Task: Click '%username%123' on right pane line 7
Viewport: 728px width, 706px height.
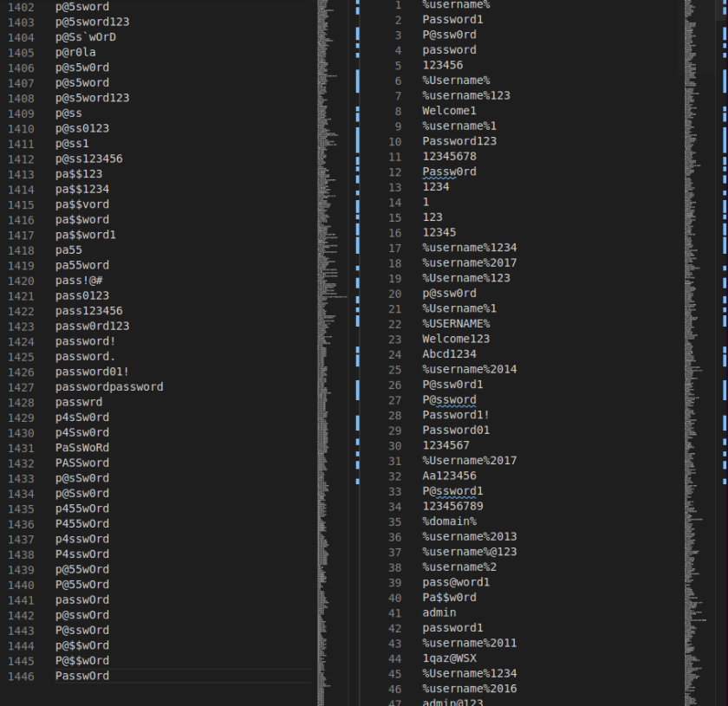Action: [x=466, y=96]
